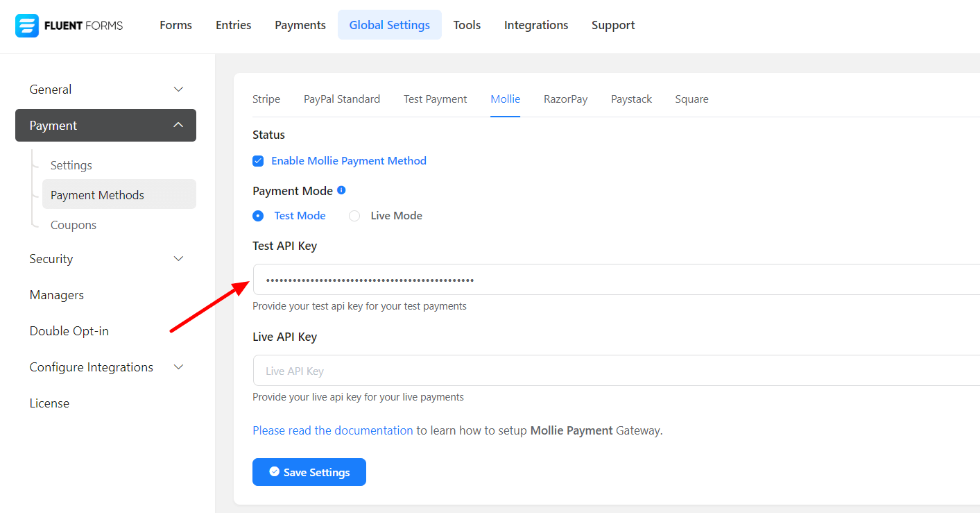The height and width of the screenshot is (513, 980).
Task: Select Test Mode radio button
Action: point(258,216)
